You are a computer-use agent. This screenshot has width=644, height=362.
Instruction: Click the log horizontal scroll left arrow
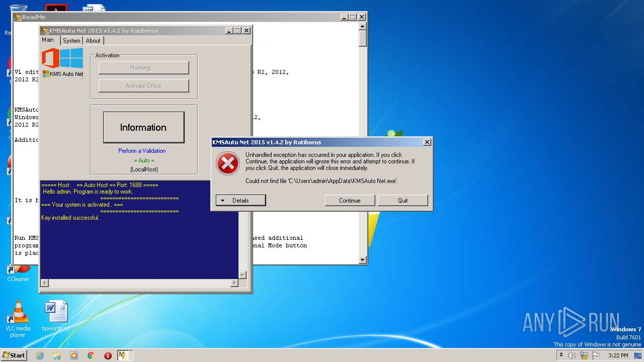44,283
